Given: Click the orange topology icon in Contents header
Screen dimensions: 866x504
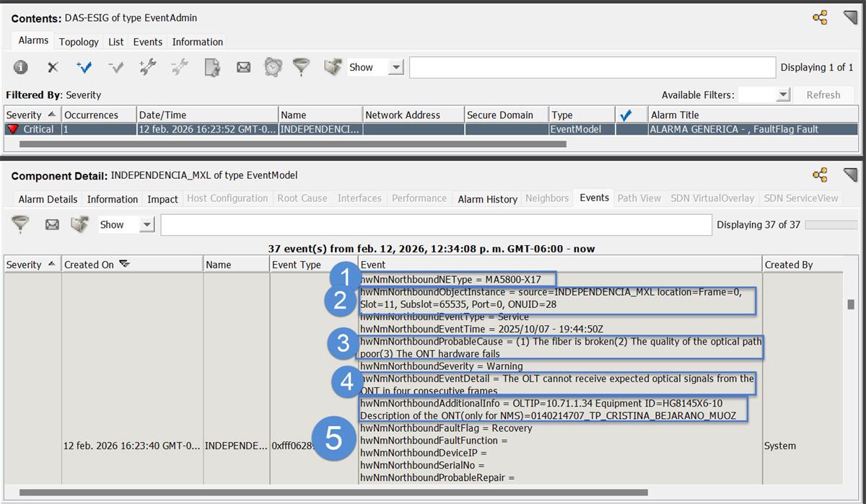Looking at the screenshot, I should [820, 17].
